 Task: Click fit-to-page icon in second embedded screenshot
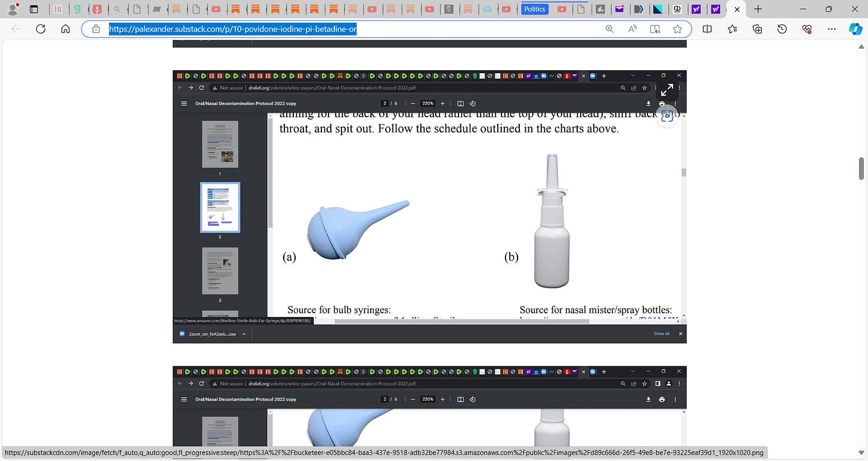point(460,399)
